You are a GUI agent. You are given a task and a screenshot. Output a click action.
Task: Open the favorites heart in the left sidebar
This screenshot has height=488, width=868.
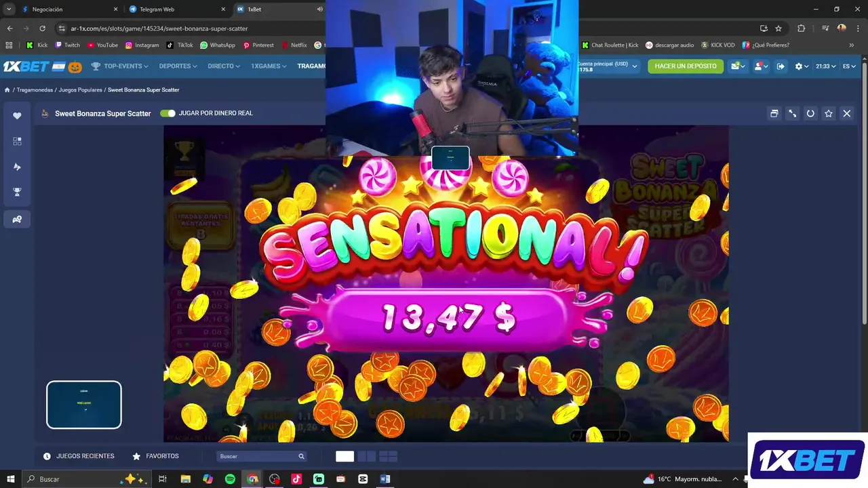coord(17,116)
